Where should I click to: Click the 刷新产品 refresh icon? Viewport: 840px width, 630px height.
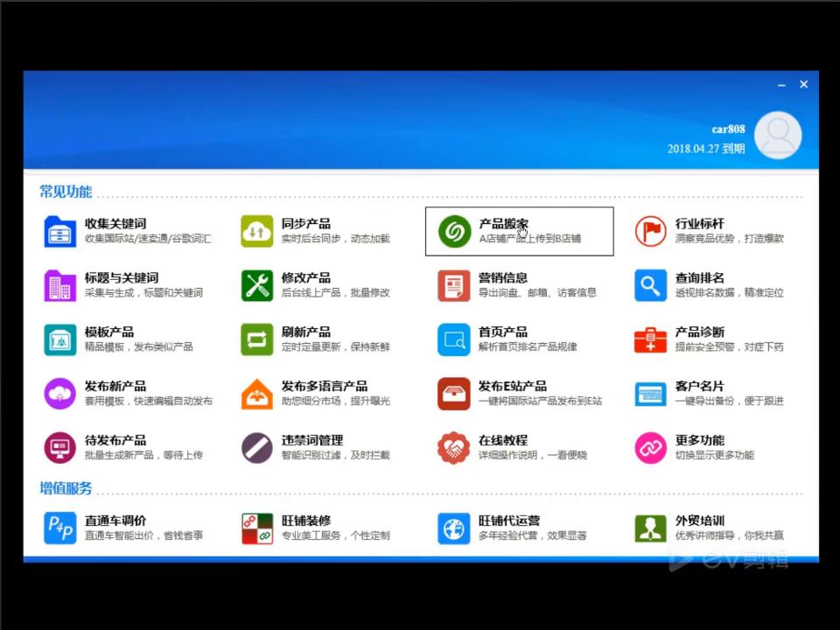pos(257,339)
